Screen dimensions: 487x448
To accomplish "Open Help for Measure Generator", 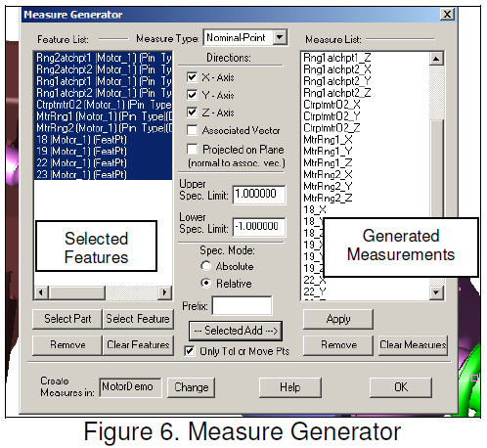I will [290, 387].
